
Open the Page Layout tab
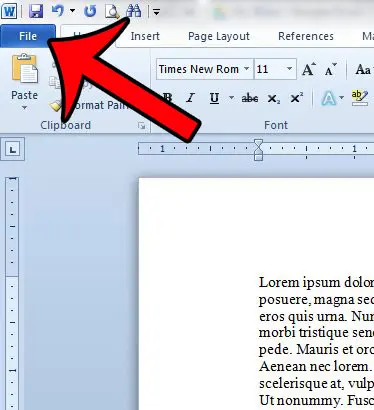point(219,36)
